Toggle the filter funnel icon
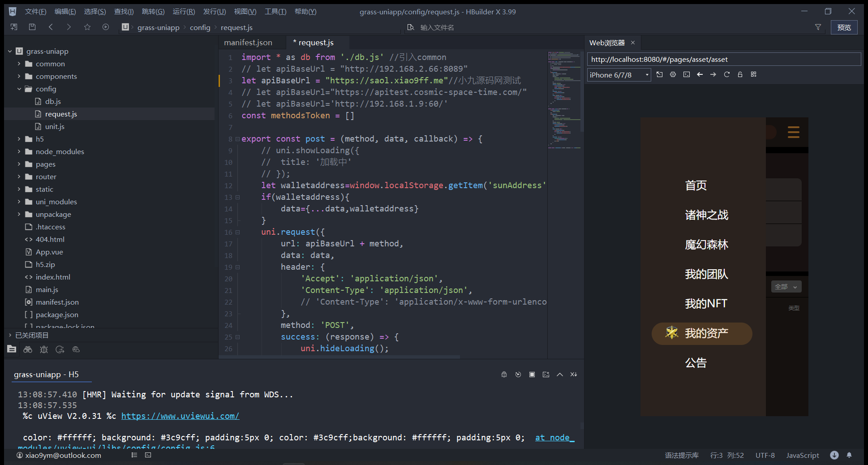The height and width of the screenshot is (465, 868). pyautogui.click(x=818, y=27)
